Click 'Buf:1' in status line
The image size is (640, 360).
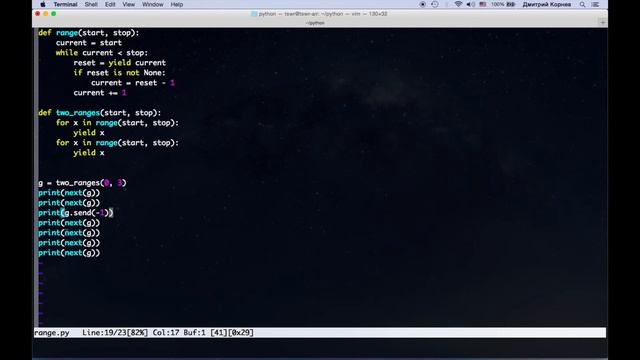tap(194, 333)
